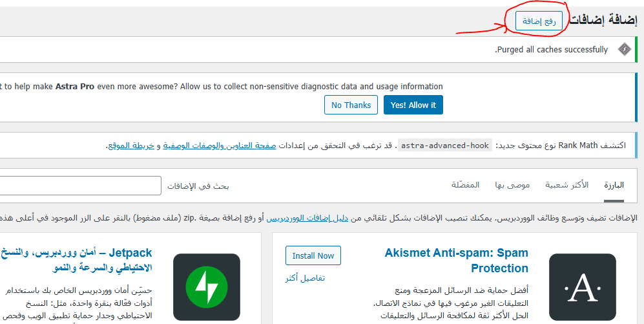
Task: Click the No Thanks button
Action: click(351, 105)
